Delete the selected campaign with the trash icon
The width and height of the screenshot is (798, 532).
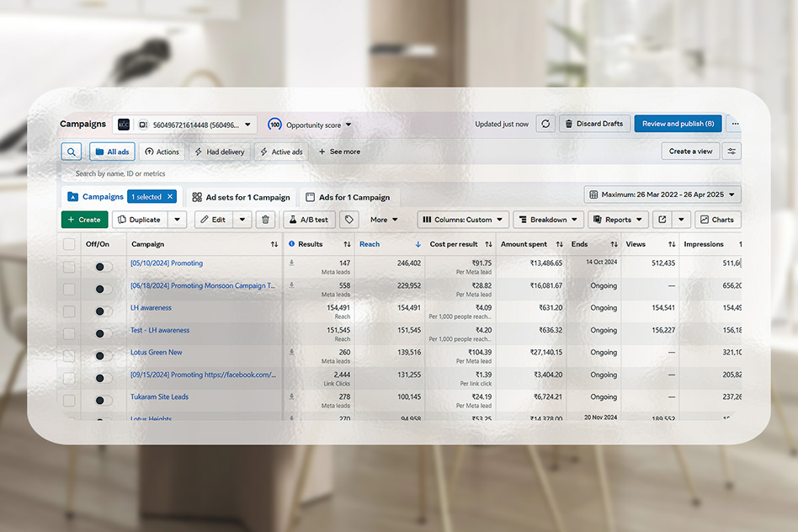pos(265,220)
